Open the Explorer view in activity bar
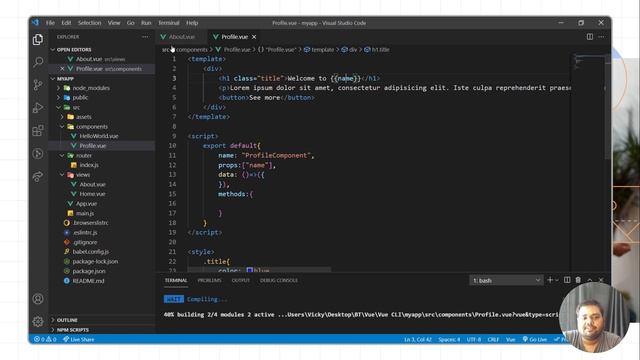Image resolution: width=640 pixels, height=360 pixels. coord(38,39)
